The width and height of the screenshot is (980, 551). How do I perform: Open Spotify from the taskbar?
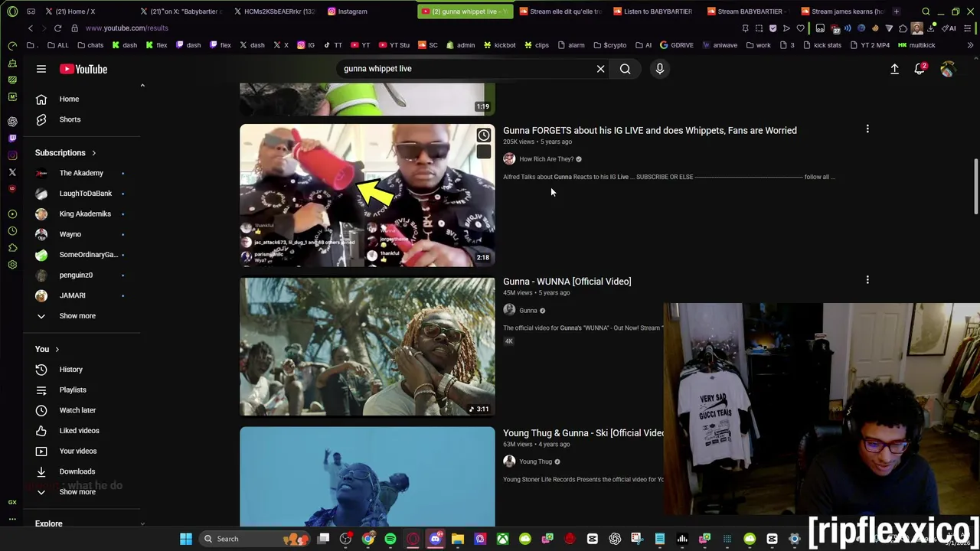click(390, 539)
